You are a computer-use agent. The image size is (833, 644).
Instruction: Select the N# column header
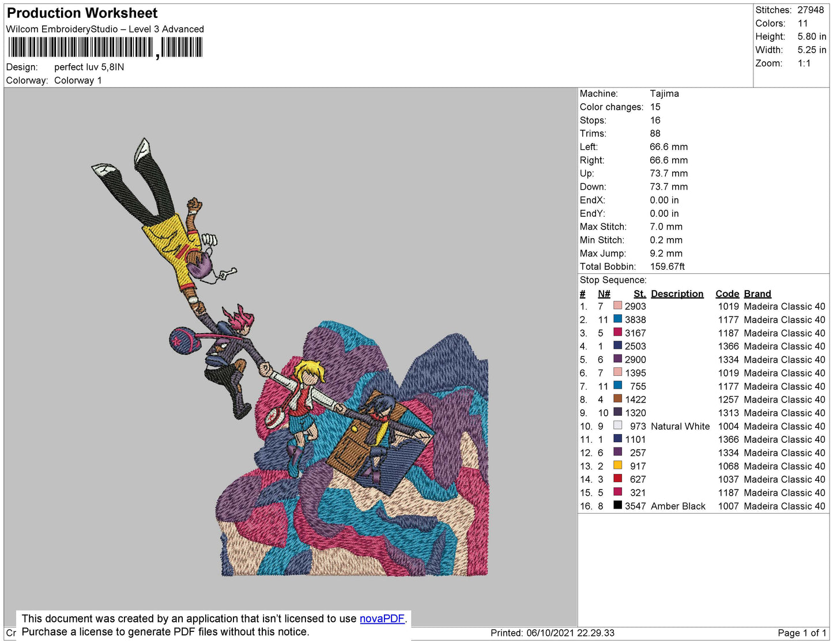(x=604, y=293)
